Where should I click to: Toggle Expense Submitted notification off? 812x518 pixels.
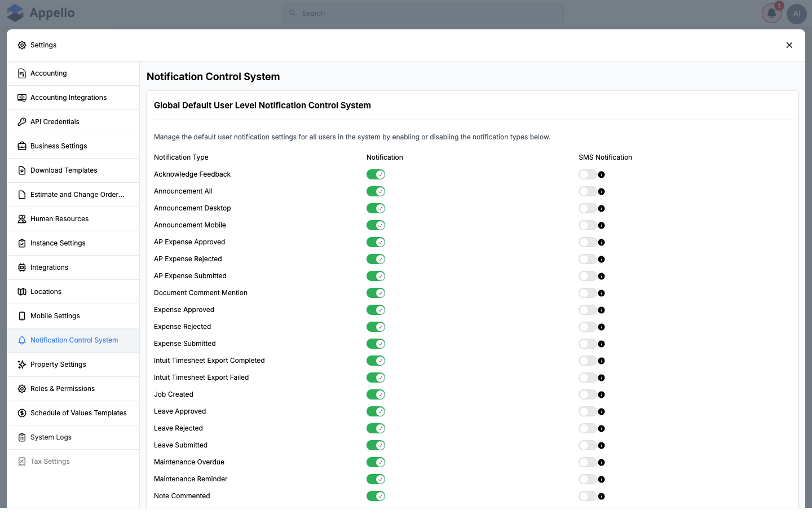click(x=376, y=344)
